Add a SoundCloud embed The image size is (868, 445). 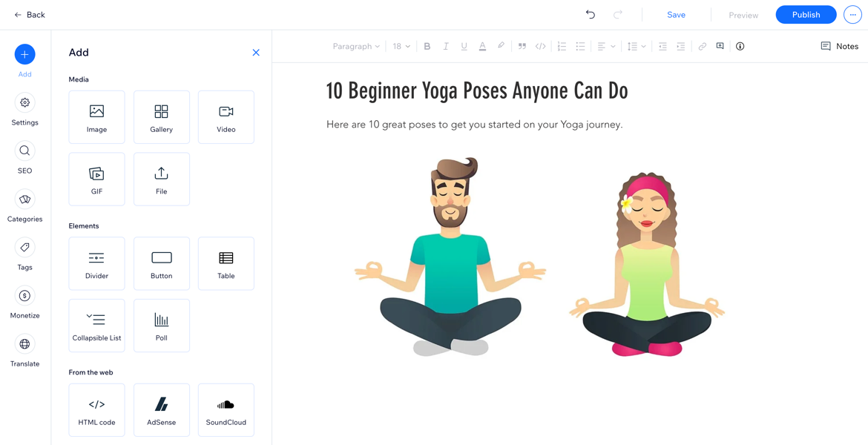(226, 410)
